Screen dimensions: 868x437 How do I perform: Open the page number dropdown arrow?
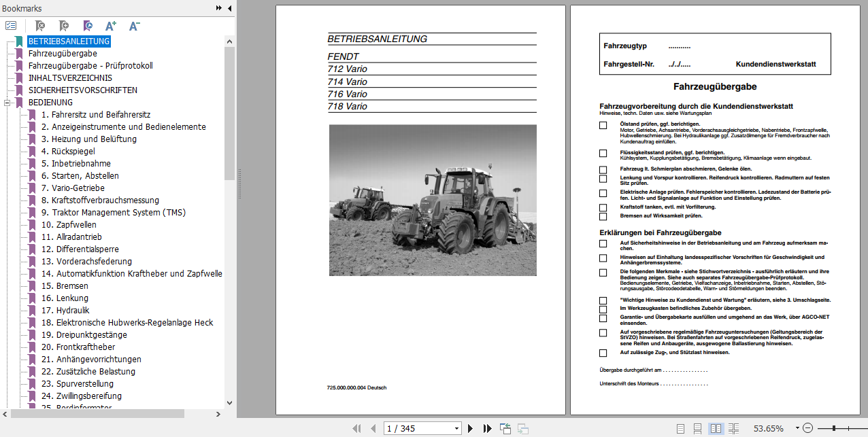click(457, 428)
